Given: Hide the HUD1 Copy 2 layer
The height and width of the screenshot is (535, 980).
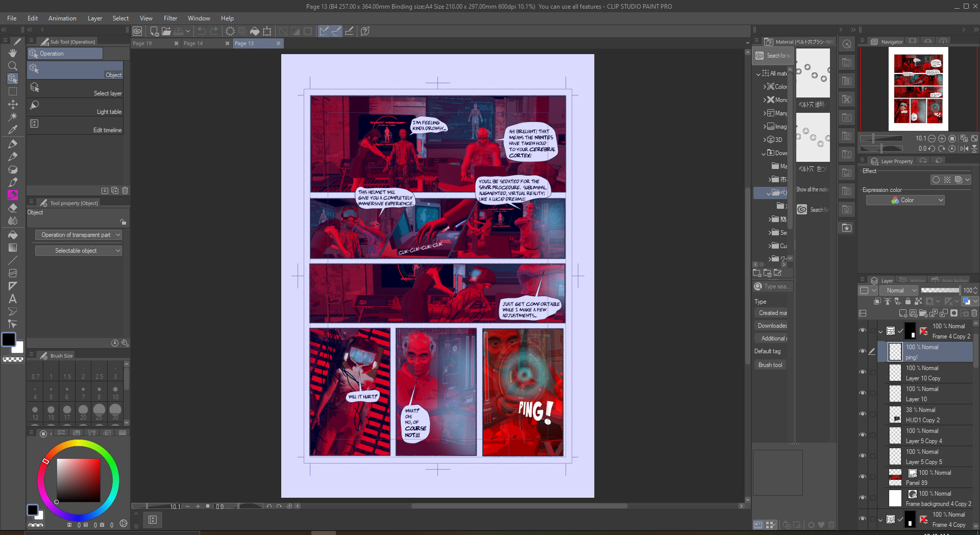Looking at the screenshot, I should tap(863, 414).
